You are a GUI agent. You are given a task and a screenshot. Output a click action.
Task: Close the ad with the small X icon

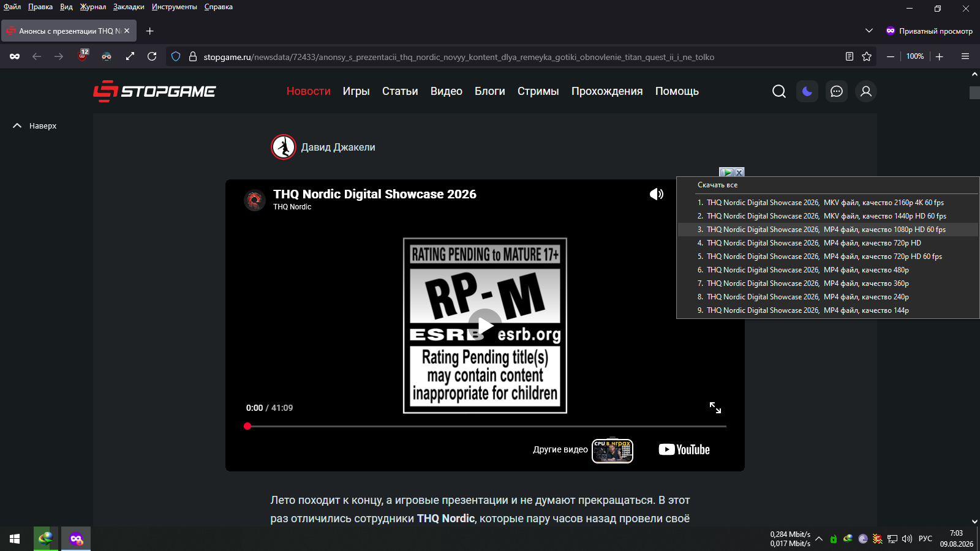pos(739,173)
